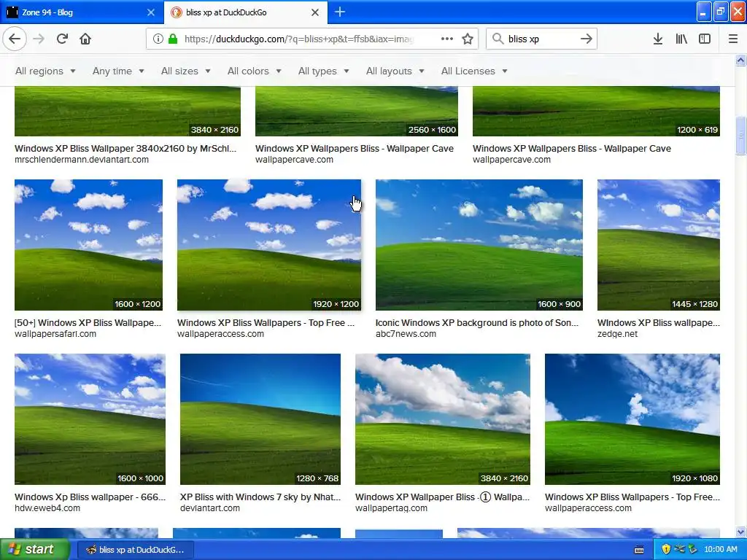Toggle the sidebar view
This screenshot has height=560, width=747.
(x=705, y=39)
